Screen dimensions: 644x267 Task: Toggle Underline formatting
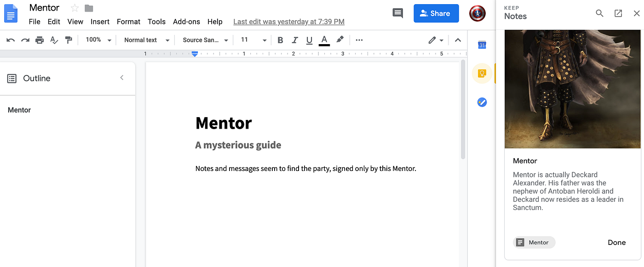(310, 40)
